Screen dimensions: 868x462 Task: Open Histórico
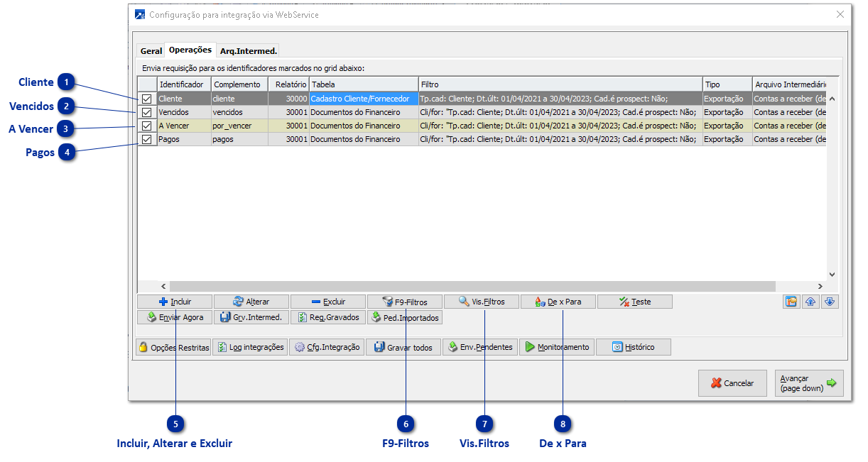point(634,347)
